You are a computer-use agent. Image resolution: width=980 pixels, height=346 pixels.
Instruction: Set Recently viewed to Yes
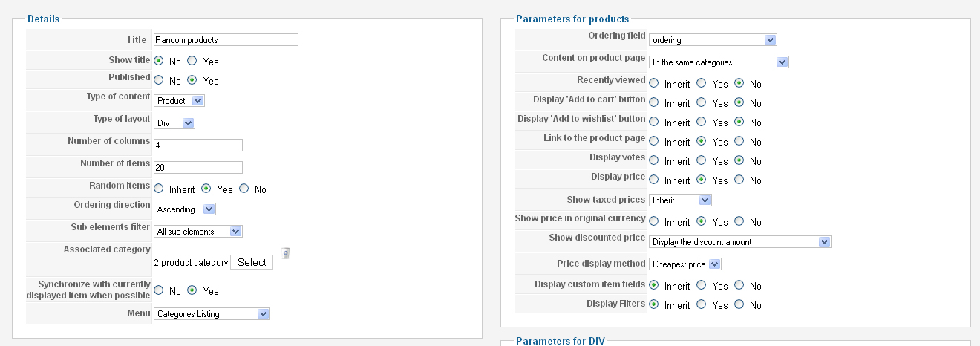[x=702, y=83]
